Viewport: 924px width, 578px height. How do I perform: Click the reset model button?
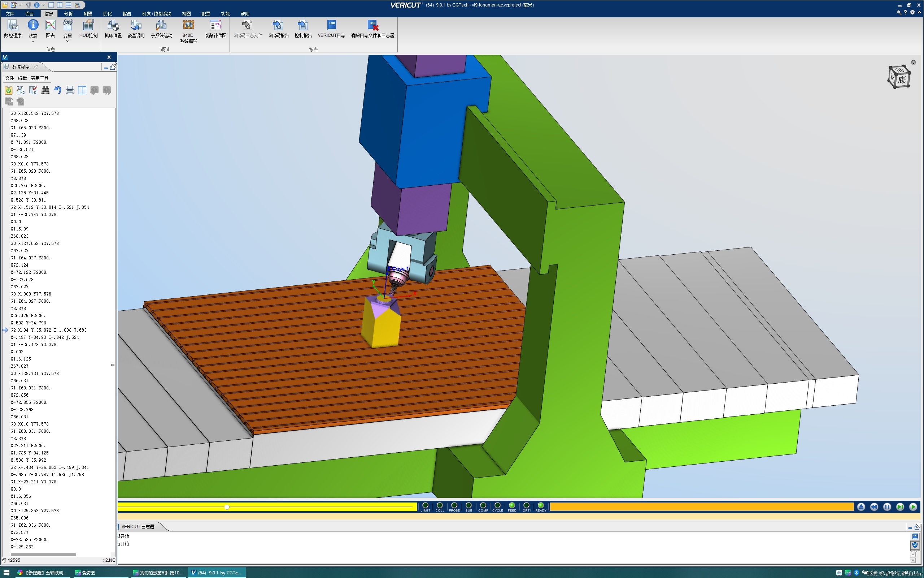click(x=861, y=507)
